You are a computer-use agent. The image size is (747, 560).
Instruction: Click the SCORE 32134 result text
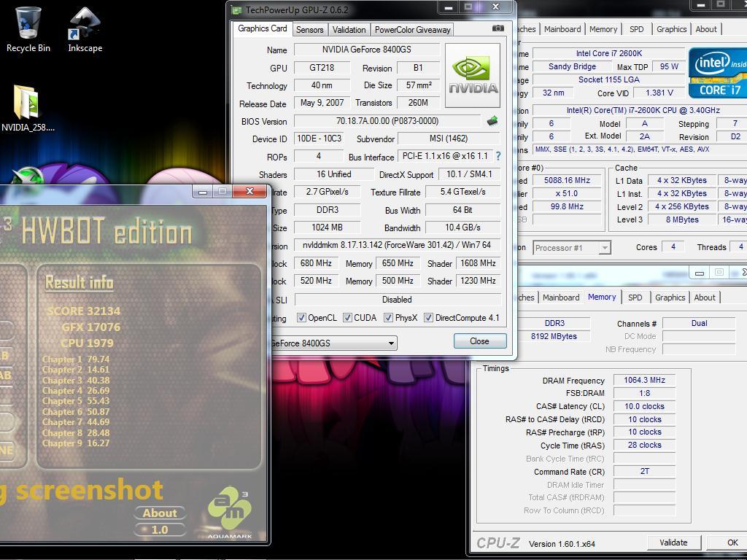click(84, 311)
